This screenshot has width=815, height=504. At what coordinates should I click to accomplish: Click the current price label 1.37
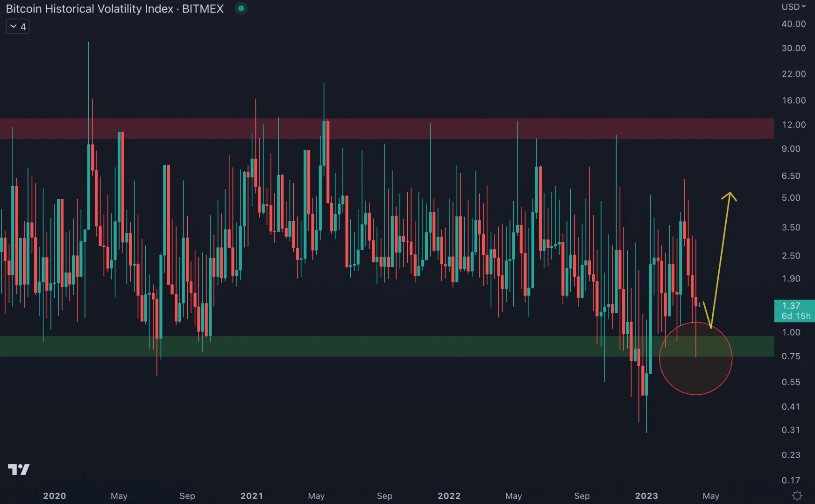pos(791,306)
